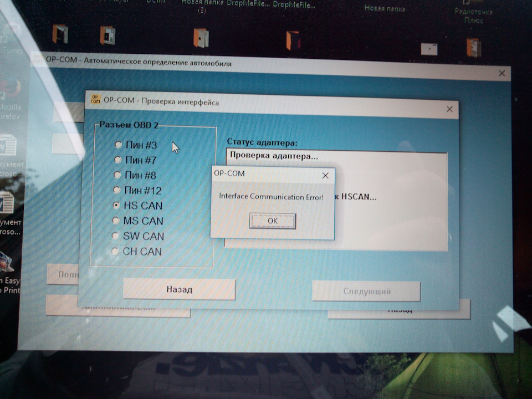The height and width of the screenshot is (399, 532).
Task: Click the Проверка адаптера status text
Action: point(274,156)
